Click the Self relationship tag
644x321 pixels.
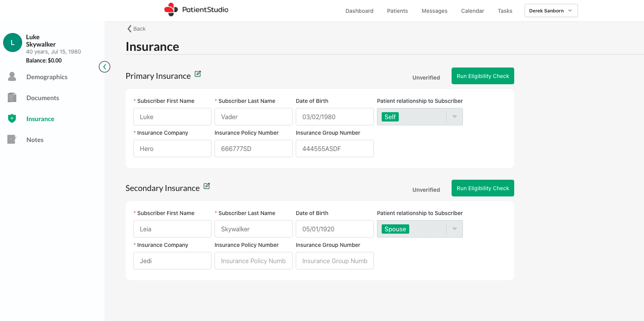pos(390,117)
